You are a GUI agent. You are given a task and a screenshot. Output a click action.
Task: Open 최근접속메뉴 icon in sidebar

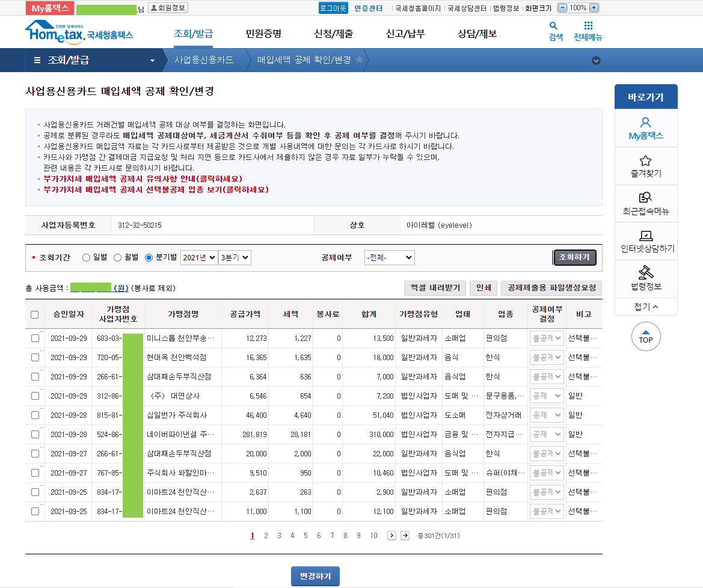[x=646, y=198]
